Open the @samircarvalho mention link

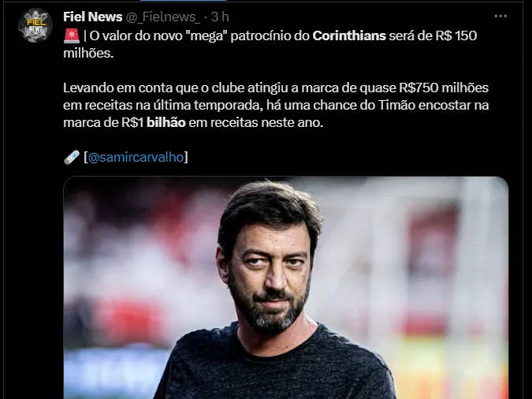[136, 157]
